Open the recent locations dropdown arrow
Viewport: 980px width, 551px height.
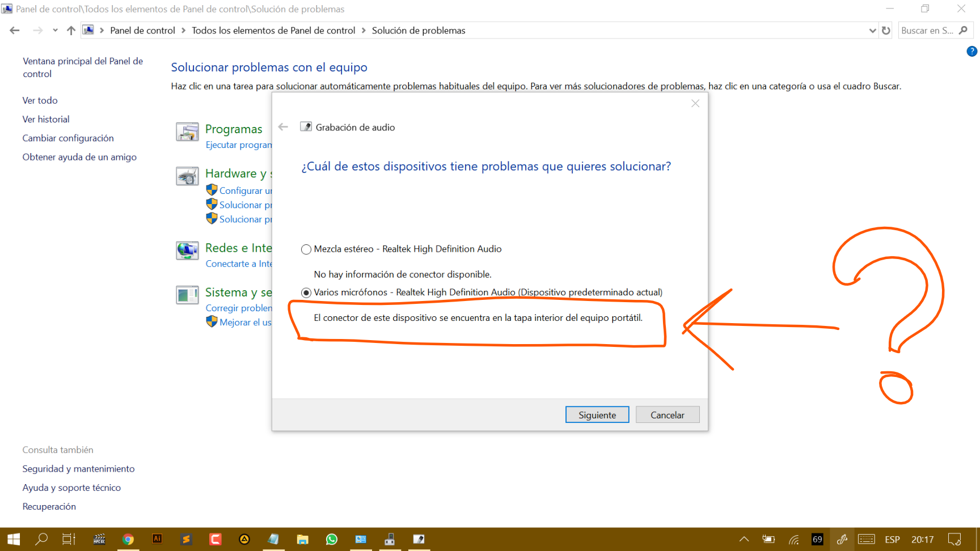click(55, 31)
